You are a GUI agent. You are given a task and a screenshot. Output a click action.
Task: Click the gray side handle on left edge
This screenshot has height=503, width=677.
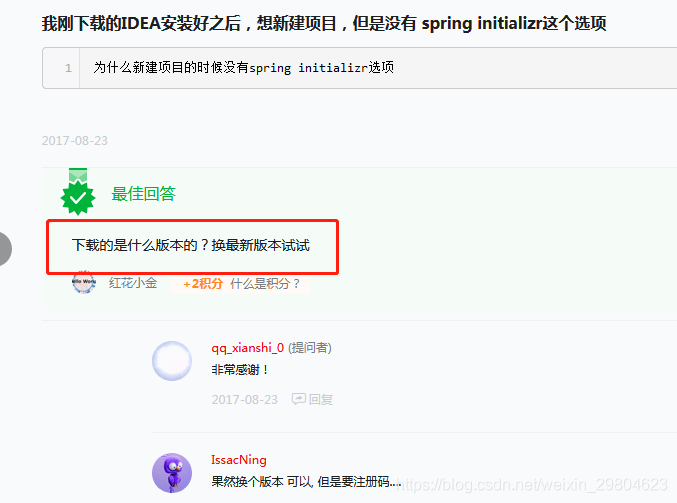[5, 249]
